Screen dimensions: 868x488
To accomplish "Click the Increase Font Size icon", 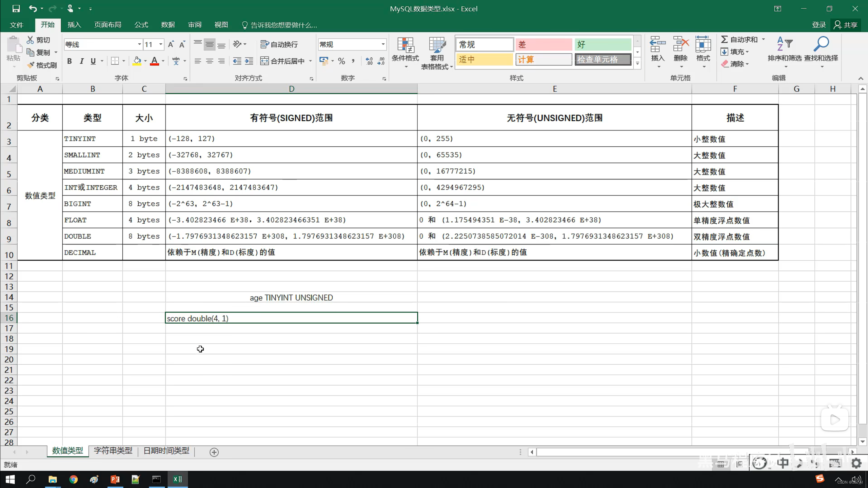I will coord(171,44).
